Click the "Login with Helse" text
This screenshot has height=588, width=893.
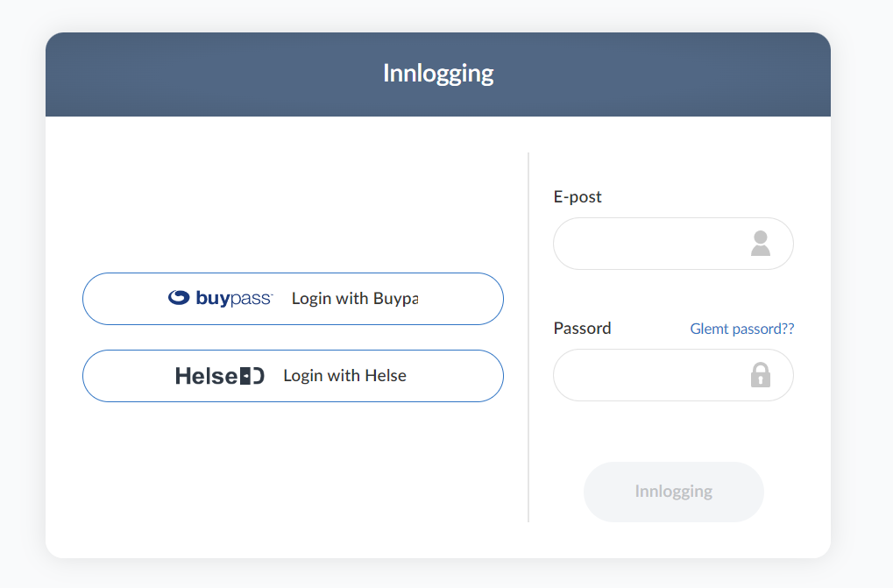click(x=344, y=376)
